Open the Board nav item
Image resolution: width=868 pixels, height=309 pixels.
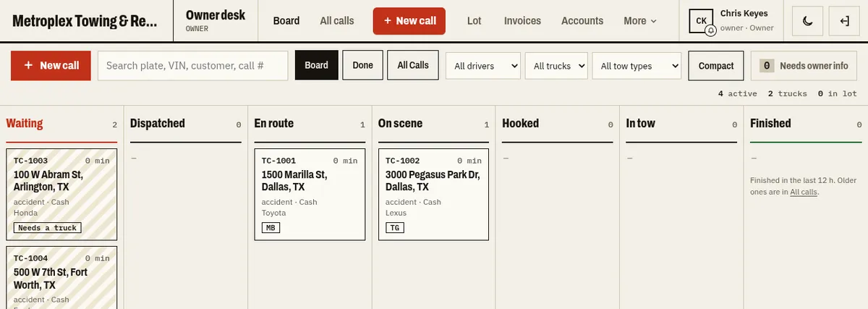coord(286,21)
